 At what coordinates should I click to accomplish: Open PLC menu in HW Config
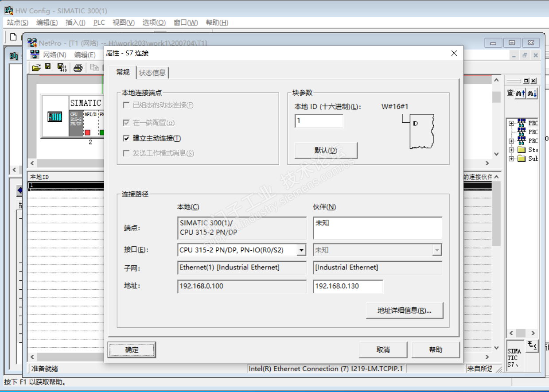tap(99, 23)
